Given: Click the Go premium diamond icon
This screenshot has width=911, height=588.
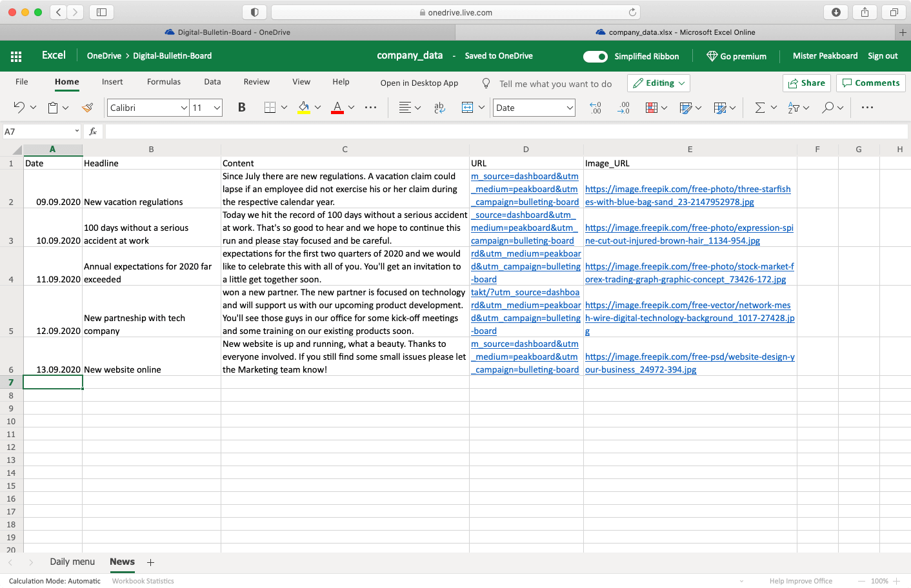Looking at the screenshot, I should tap(712, 56).
